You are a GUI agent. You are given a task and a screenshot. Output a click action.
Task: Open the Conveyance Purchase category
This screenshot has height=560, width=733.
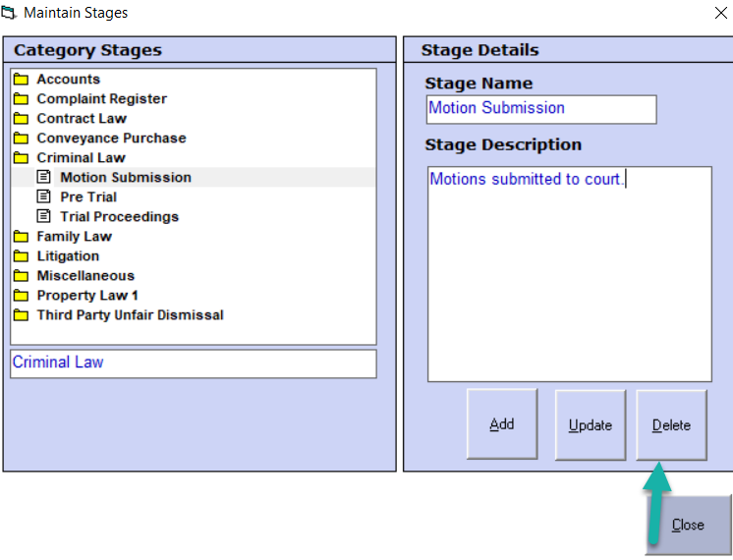(110, 139)
